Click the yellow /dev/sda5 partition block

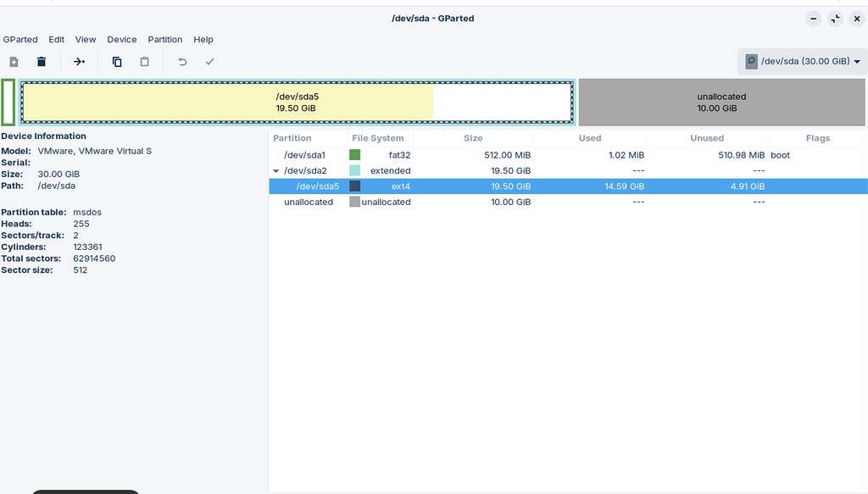(297, 103)
